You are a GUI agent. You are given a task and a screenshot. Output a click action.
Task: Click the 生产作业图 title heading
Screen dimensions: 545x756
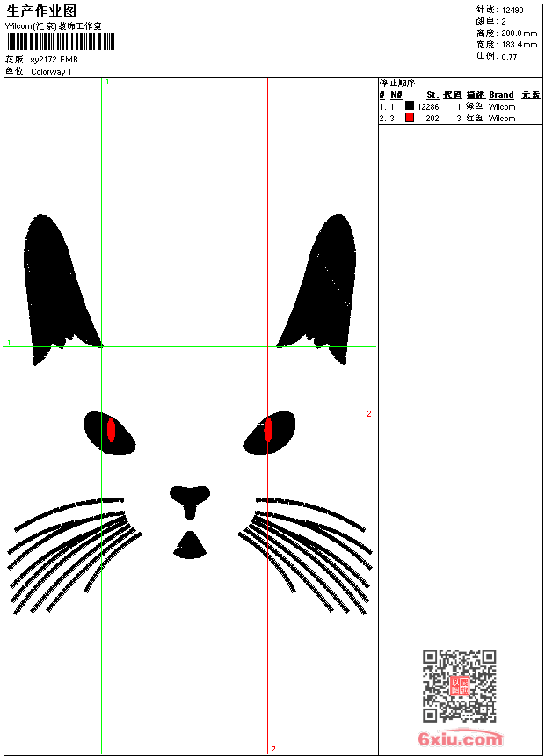(x=41, y=11)
